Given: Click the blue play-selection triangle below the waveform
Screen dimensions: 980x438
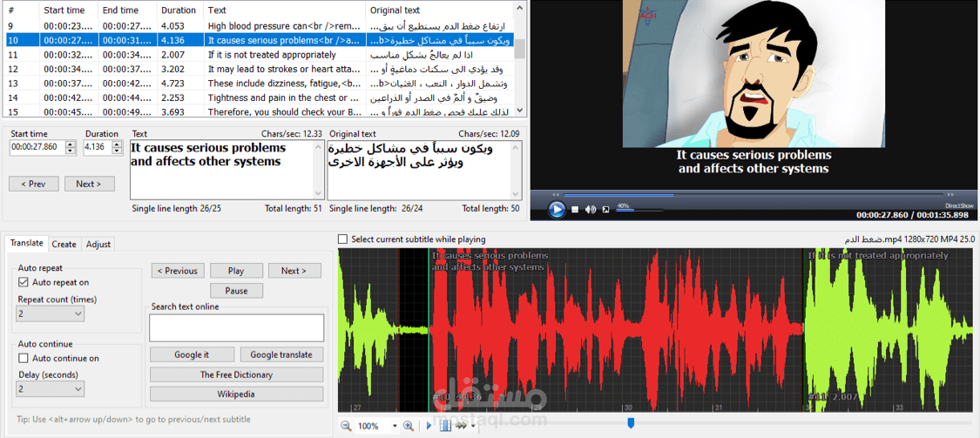Looking at the screenshot, I should 429,426.
